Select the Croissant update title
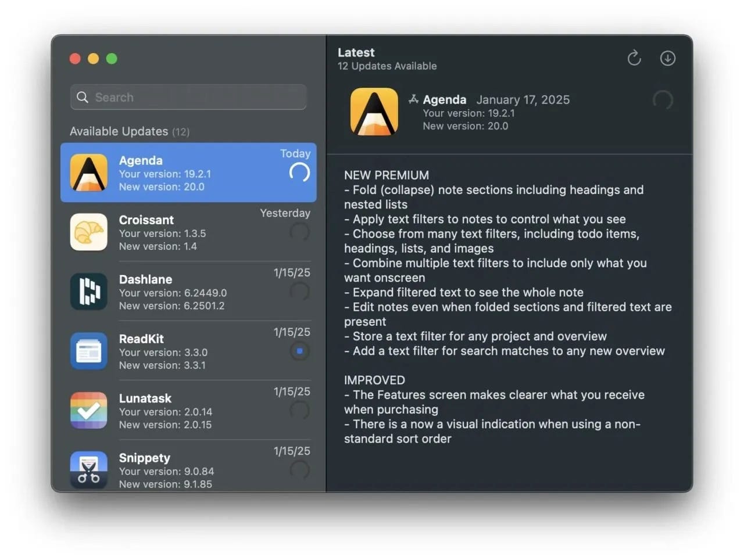Screen dimensions: 744x560 click(x=146, y=220)
